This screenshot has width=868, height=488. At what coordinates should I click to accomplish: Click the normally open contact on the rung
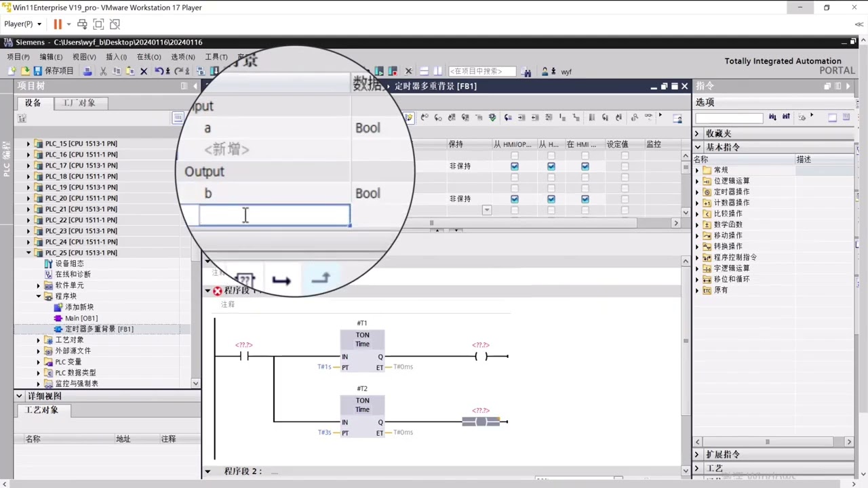pyautogui.click(x=243, y=356)
